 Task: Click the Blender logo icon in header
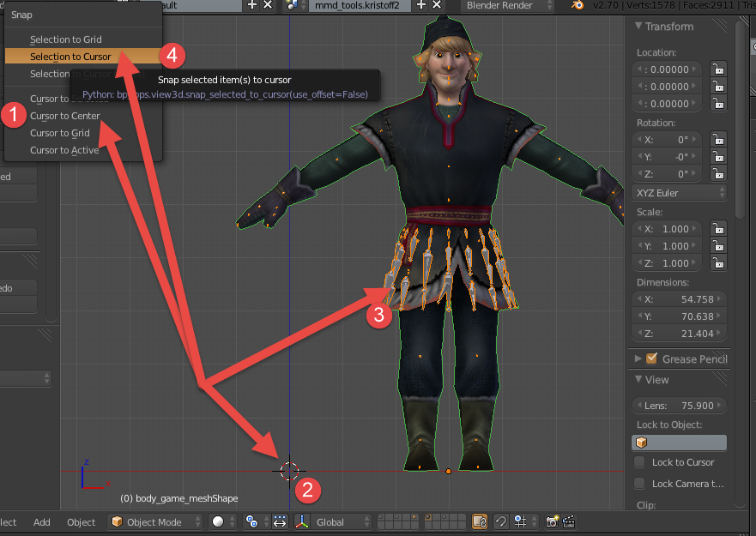pos(578,5)
